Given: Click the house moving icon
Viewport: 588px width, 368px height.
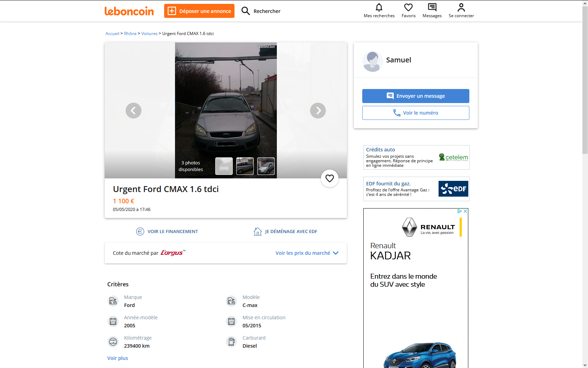Looking at the screenshot, I should click(258, 231).
